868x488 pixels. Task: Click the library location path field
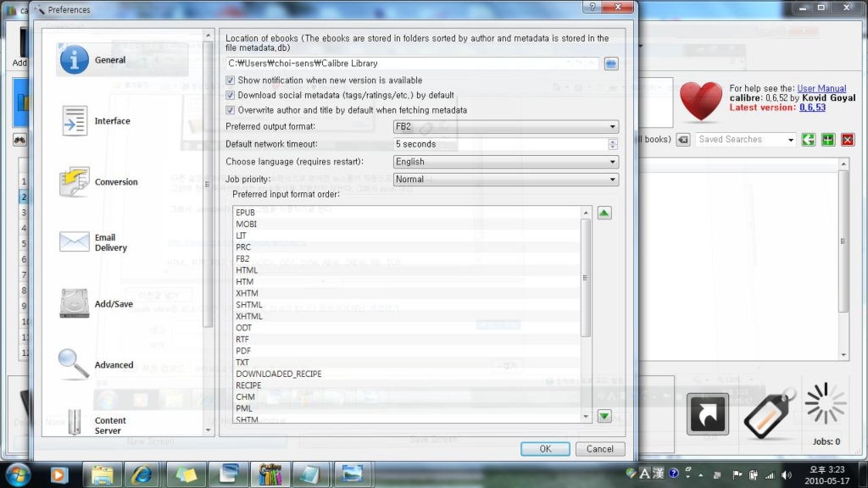click(x=413, y=64)
